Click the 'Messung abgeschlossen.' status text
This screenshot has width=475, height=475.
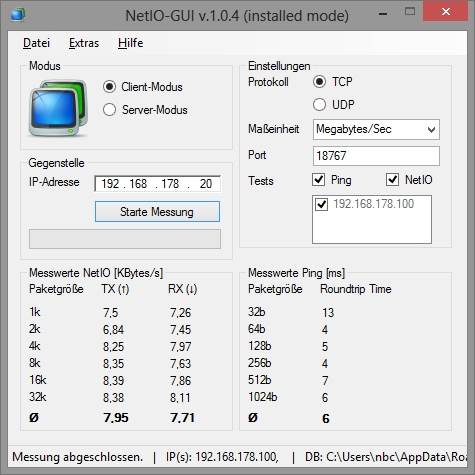coord(78,457)
